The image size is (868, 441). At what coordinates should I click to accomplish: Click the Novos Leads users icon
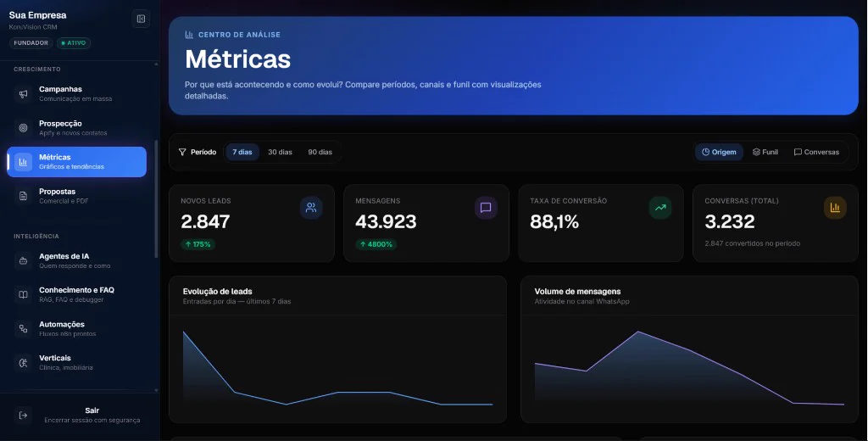pos(311,208)
